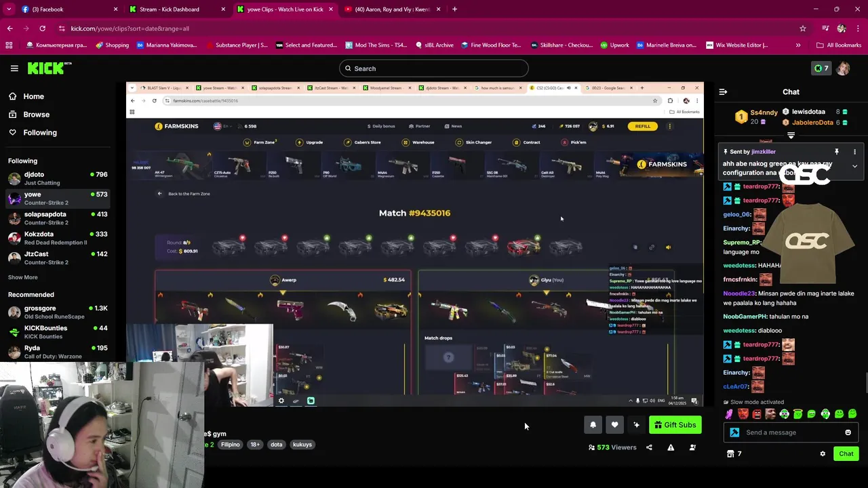The width and height of the screenshot is (868, 488).
Task: Open chat settings gear
Action: click(823, 454)
